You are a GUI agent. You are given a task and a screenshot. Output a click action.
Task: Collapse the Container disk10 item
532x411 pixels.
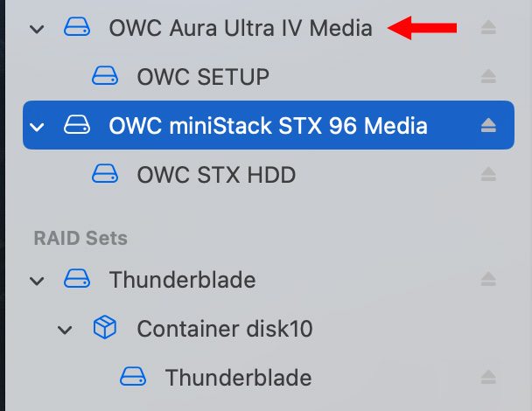65,330
